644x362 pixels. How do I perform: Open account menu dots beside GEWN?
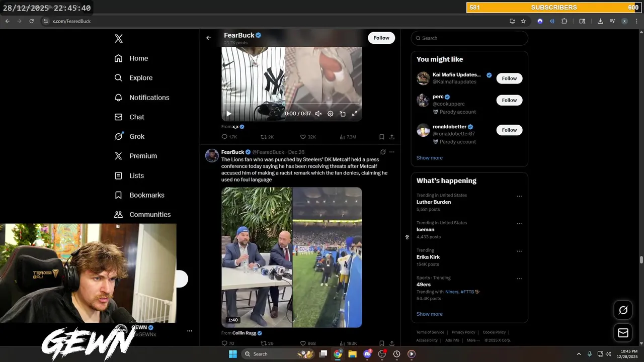pos(190,331)
